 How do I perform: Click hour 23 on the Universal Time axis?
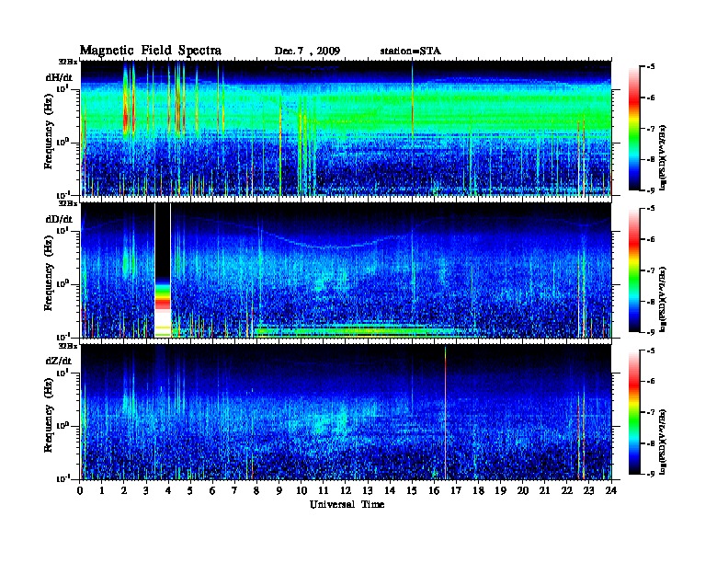coord(588,490)
